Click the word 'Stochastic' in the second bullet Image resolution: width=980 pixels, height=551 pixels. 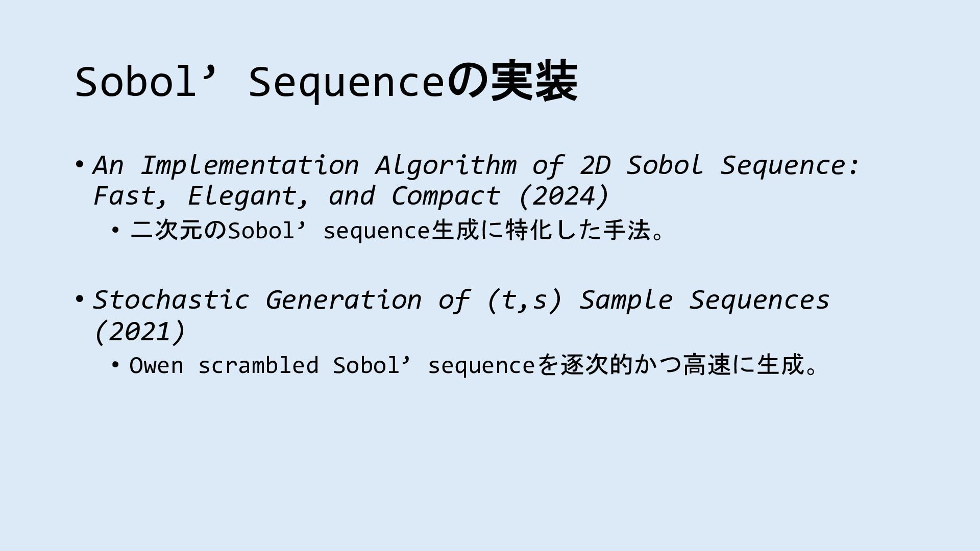click(171, 299)
